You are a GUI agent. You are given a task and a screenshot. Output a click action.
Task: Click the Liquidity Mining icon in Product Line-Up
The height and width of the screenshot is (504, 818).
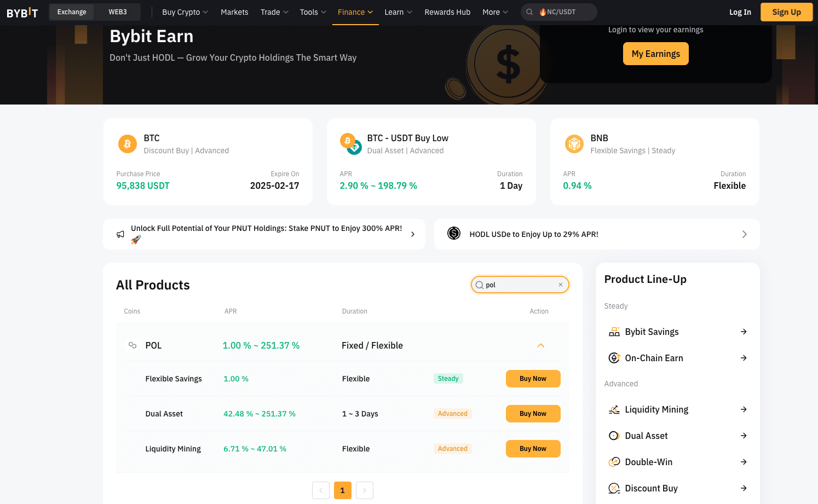[x=614, y=409]
